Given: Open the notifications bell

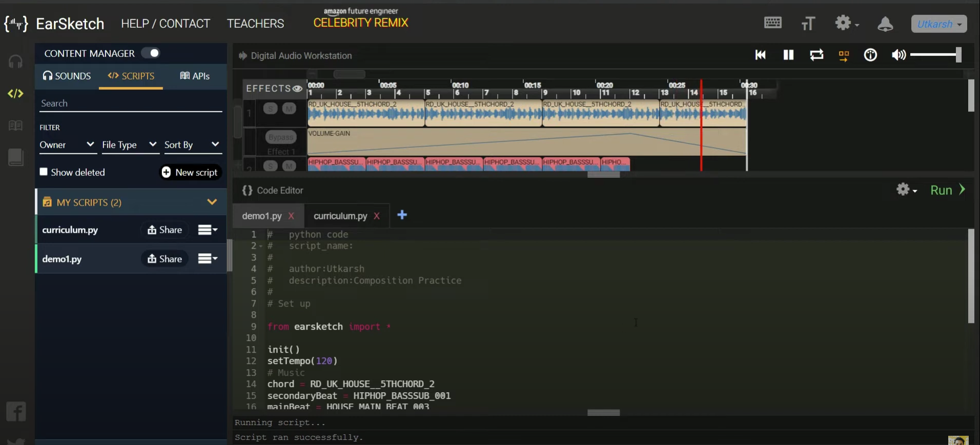Looking at the screenshot, I should click(885, 24).
